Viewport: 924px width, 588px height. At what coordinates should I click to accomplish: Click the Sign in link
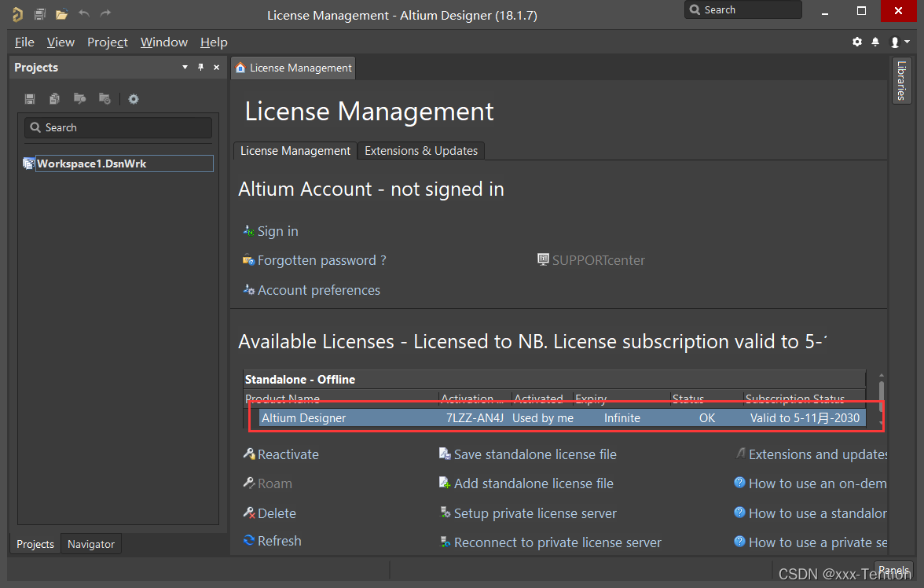point(277,231)
